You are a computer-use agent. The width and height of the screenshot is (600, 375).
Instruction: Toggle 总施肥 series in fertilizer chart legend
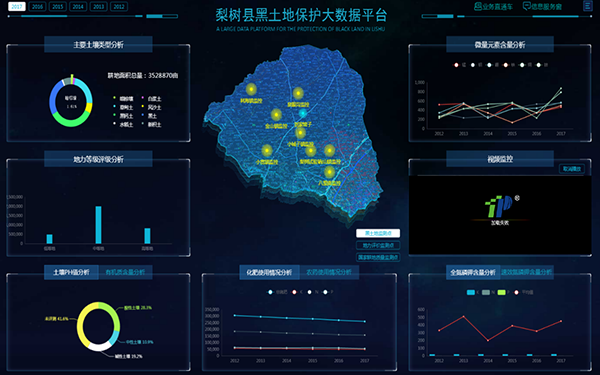[x=277, y=292]
